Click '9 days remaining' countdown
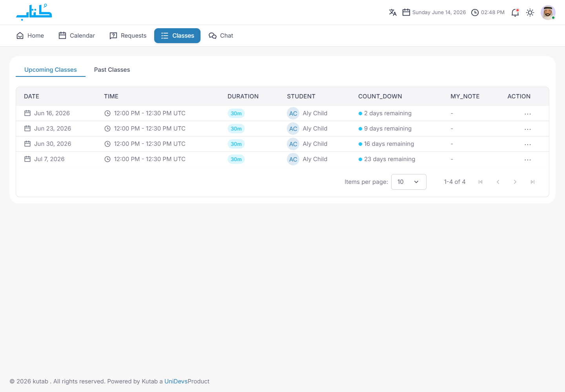Screen dimensions: 565x392 pos(385,129)
